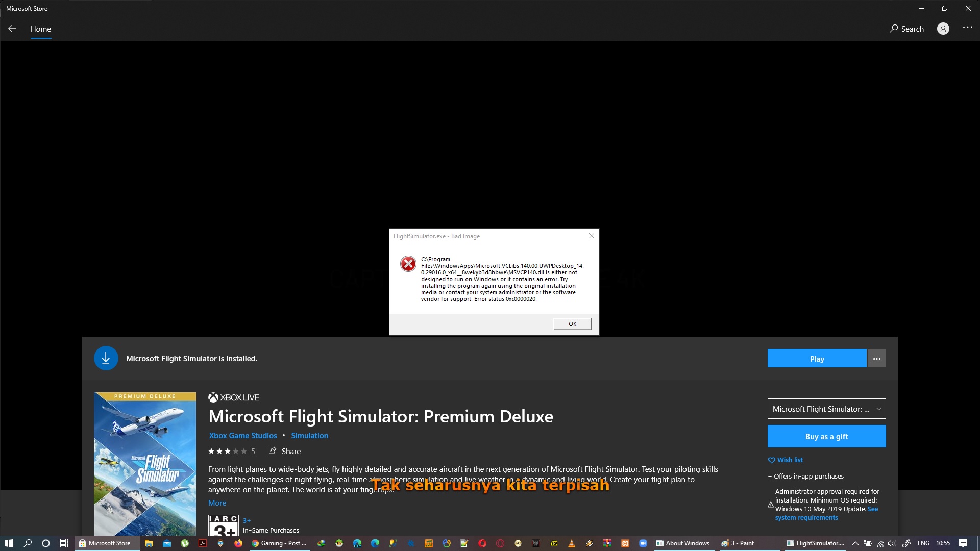Switch ENG input language in tray
This screenshot has width=980, height=551.
[923, 543]
